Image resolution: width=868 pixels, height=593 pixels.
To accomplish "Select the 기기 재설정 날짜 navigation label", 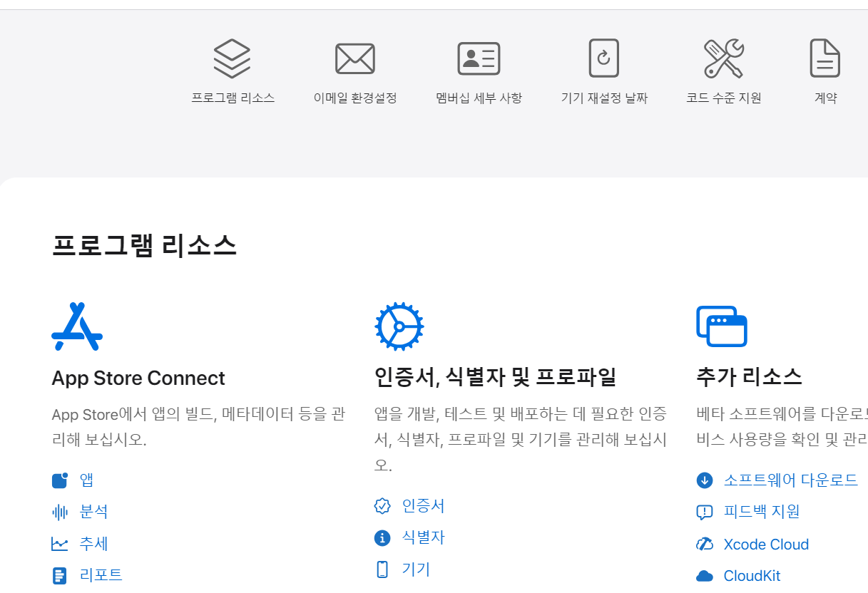I will [x=604, y=98].
